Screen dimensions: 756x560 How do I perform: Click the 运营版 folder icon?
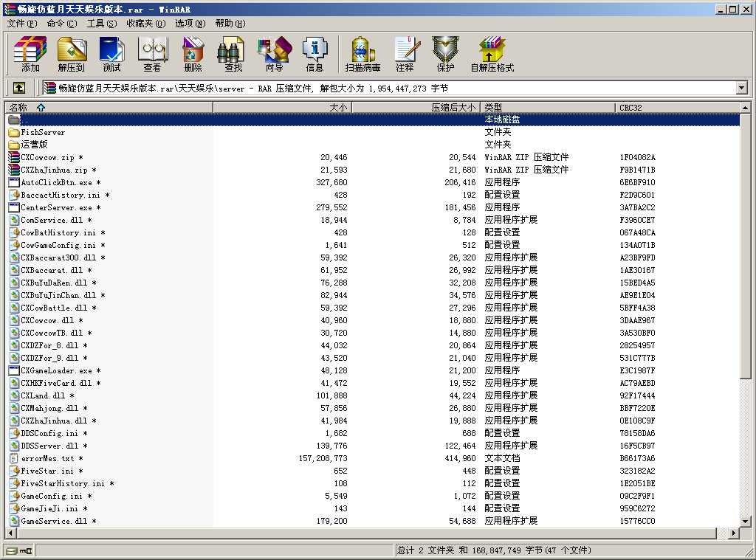click(x=13, y=145)
